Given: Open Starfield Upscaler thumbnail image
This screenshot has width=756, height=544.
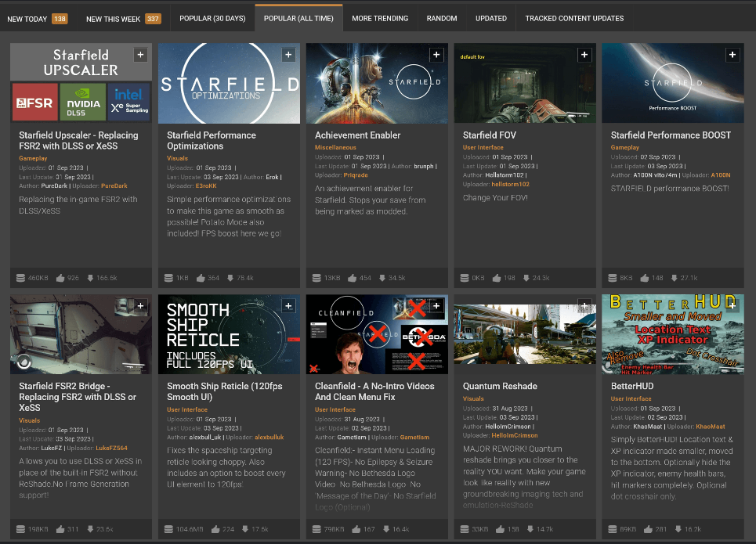Looking at the screenshot, I should click(x=81, y=83).
